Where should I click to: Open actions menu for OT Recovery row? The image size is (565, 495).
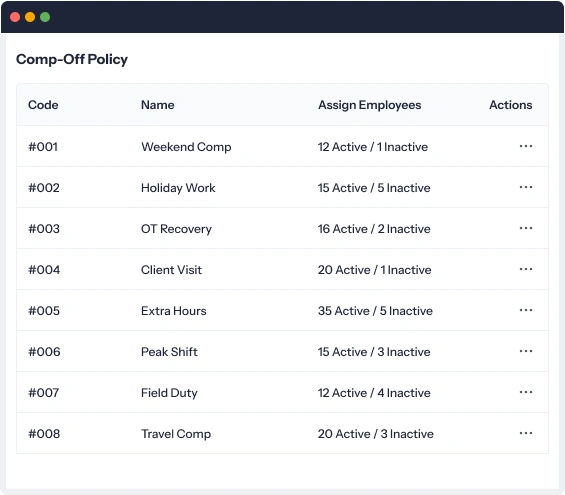tap(526, 228)
